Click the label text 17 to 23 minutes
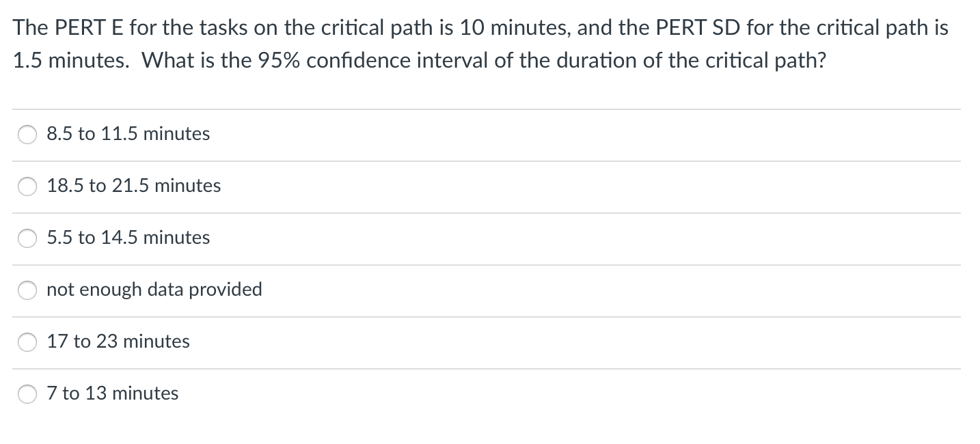Screen dimensions: 980x444 118,342
